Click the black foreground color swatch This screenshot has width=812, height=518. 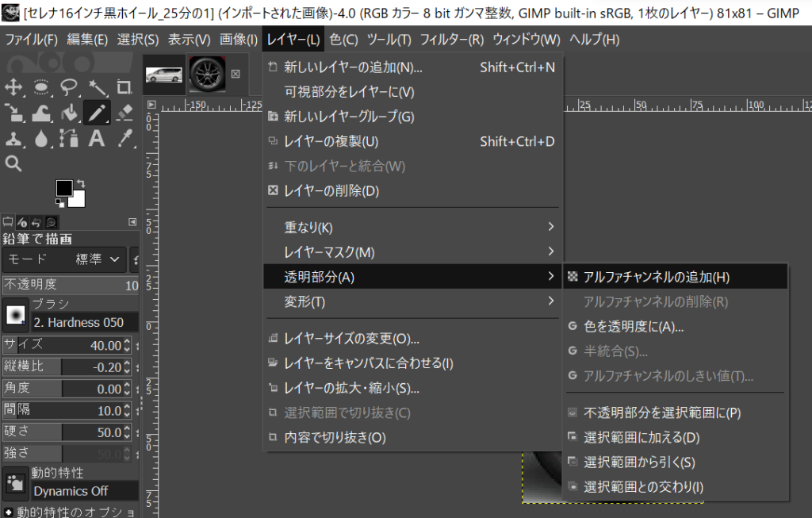64,189
